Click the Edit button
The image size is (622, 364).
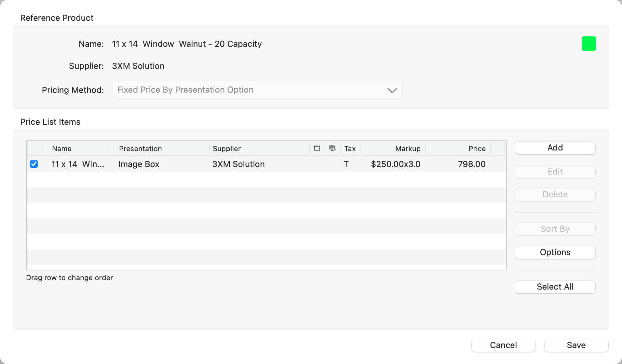(555, 172)
